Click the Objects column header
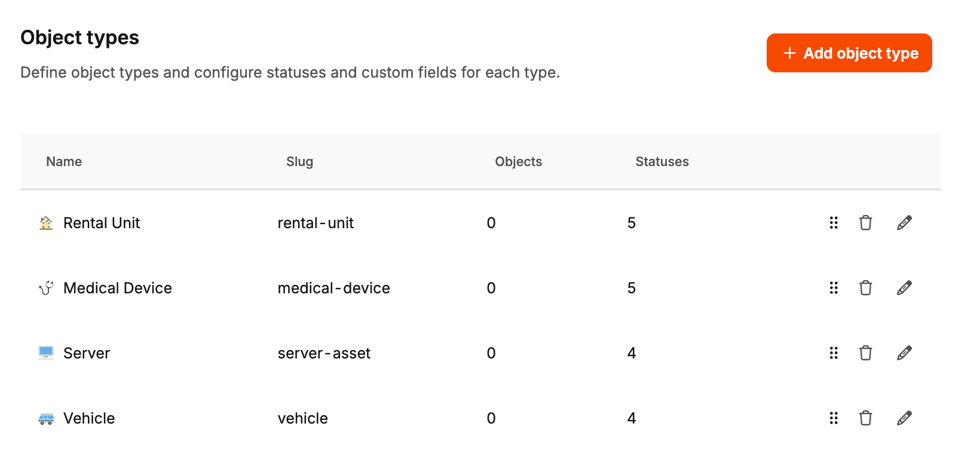980x460 pixels. click(518, 162)
